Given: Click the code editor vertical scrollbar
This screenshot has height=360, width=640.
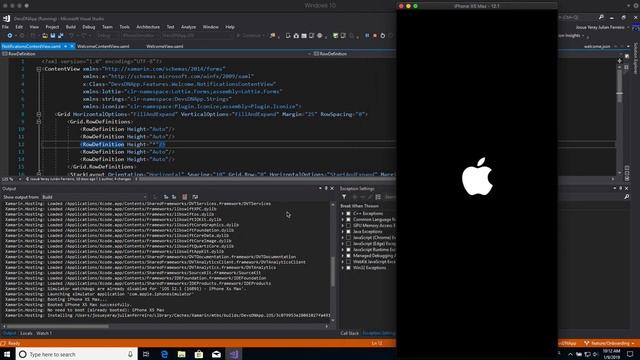Looking at the screenshot, I should pyautogui.click(x=620, y=87).
